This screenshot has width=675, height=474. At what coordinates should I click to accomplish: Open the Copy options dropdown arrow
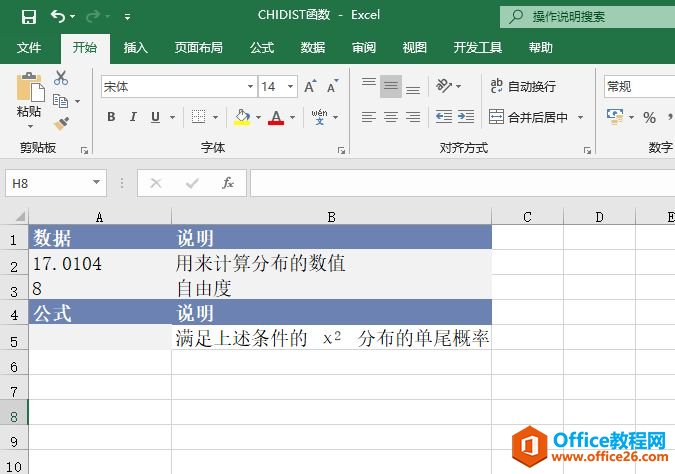click(78, 102)
